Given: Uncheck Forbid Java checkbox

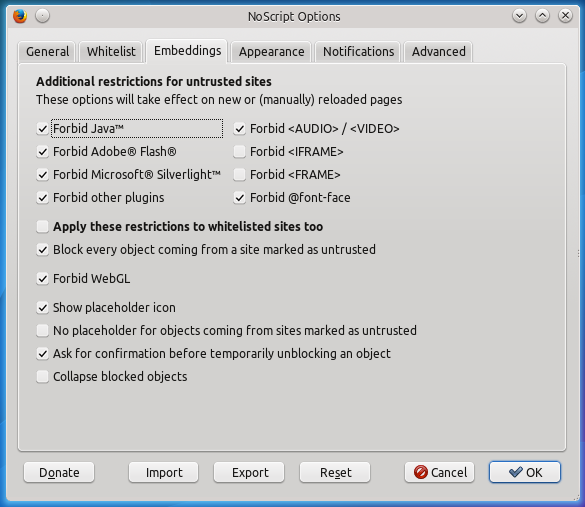Looking at the screenshot, I should click(43, 129).
